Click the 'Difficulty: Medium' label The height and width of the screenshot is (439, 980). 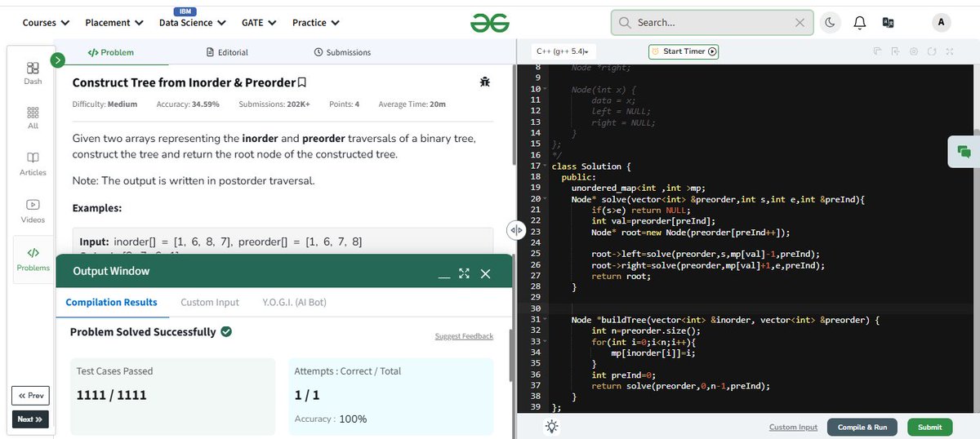point(105,104)
